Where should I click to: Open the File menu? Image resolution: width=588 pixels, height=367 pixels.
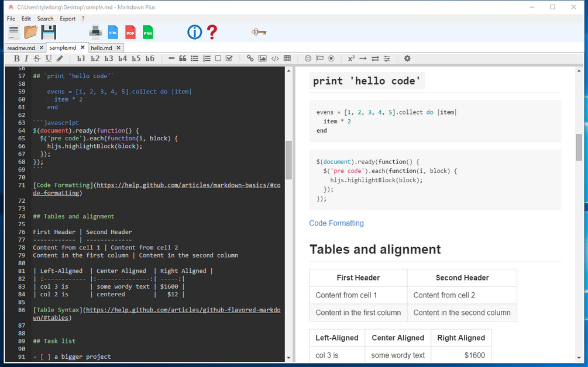11,19
